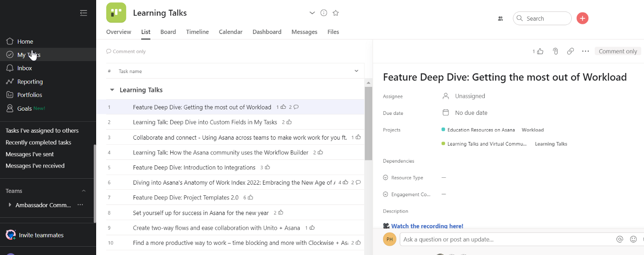Copy the task link icon

click(x=570, y=51)
